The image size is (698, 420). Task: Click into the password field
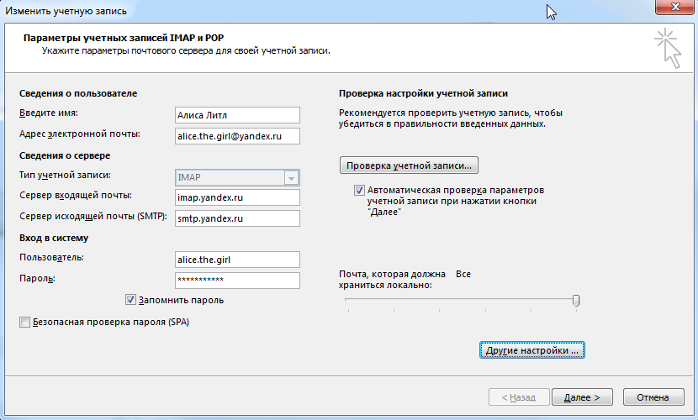tap(236, 279)
